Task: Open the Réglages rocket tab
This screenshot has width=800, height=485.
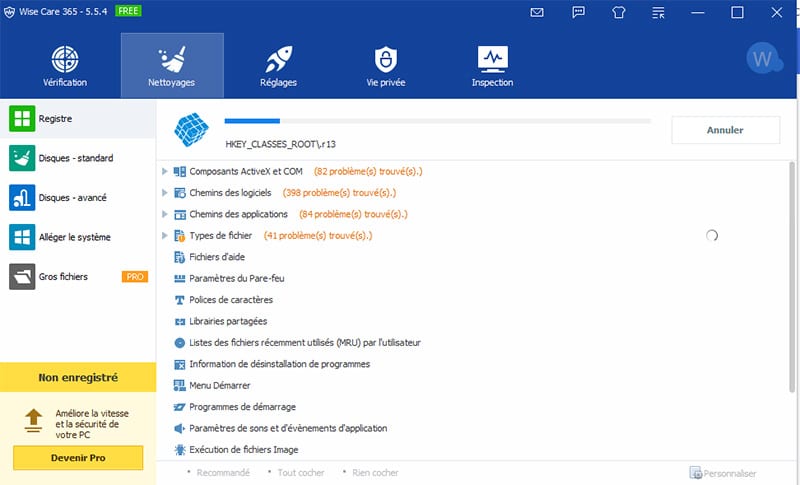Action: tap(278, 66)
